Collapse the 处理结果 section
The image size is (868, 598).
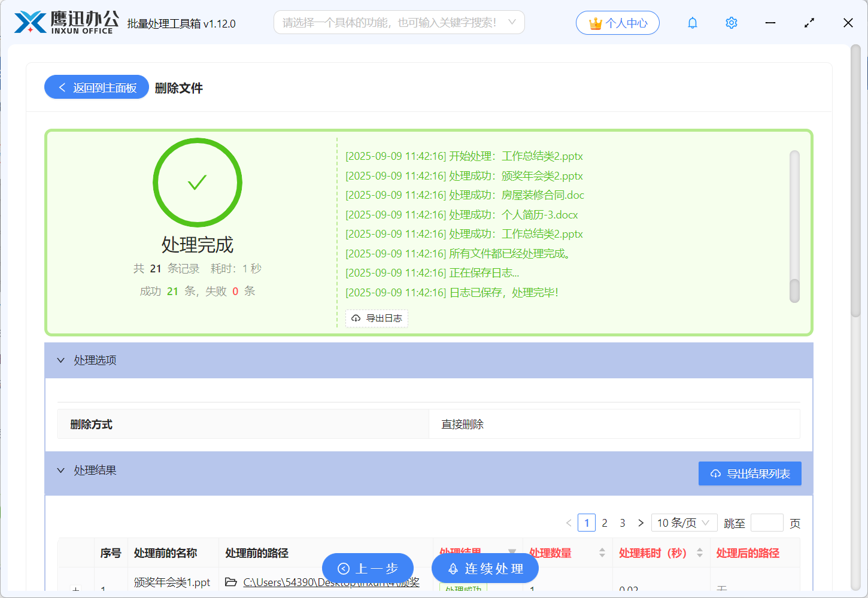pos(60,470)
